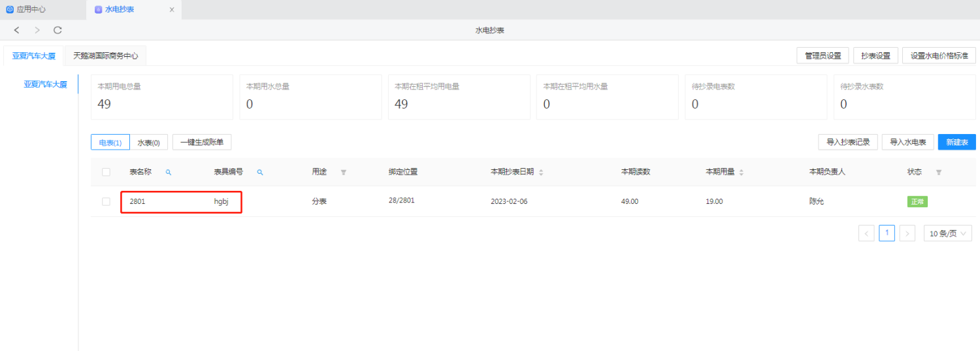Viewport: 980px width, 351px height.
Task: Check the checkbox for row 2801
Action: coord(106,201)
